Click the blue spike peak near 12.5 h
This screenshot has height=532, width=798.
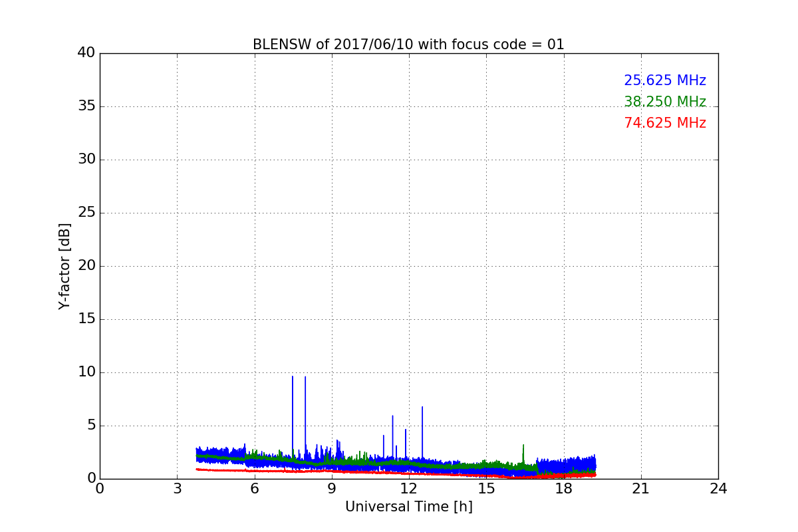tap(422, 408)
